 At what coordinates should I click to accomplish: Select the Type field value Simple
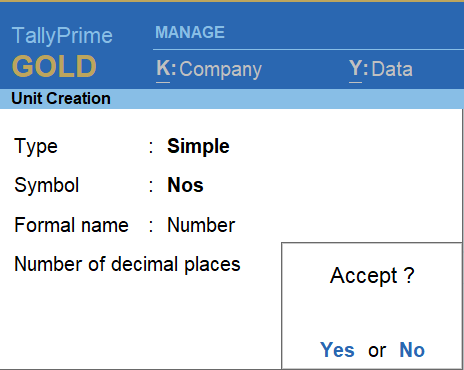click(x=198, y=146)
